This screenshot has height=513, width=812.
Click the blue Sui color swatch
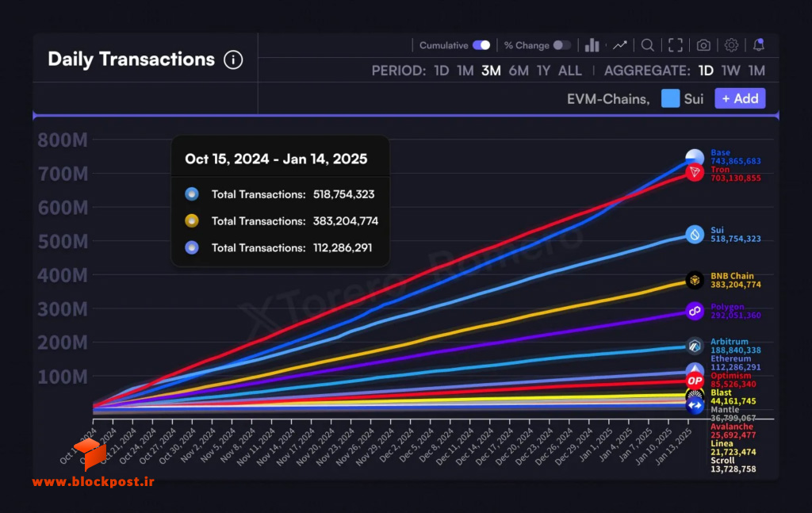[670, 98]
